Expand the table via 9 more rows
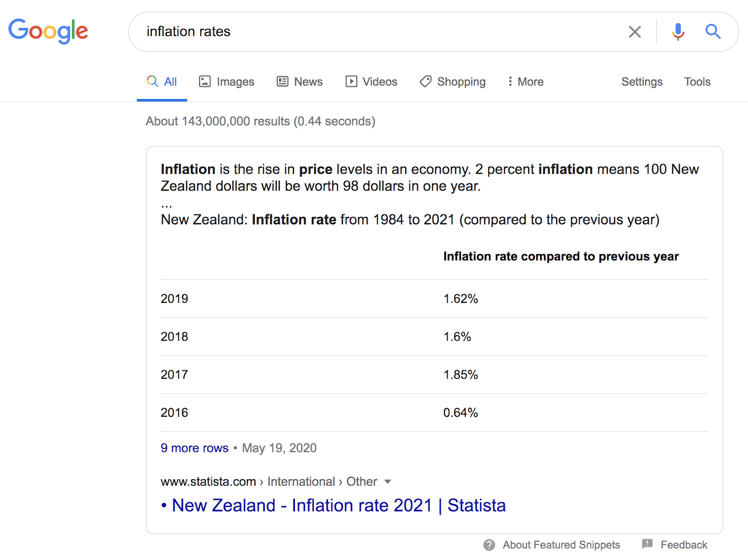Image resolution: width=748 pixels, height=560 pixels. click(x=194, y=448)
